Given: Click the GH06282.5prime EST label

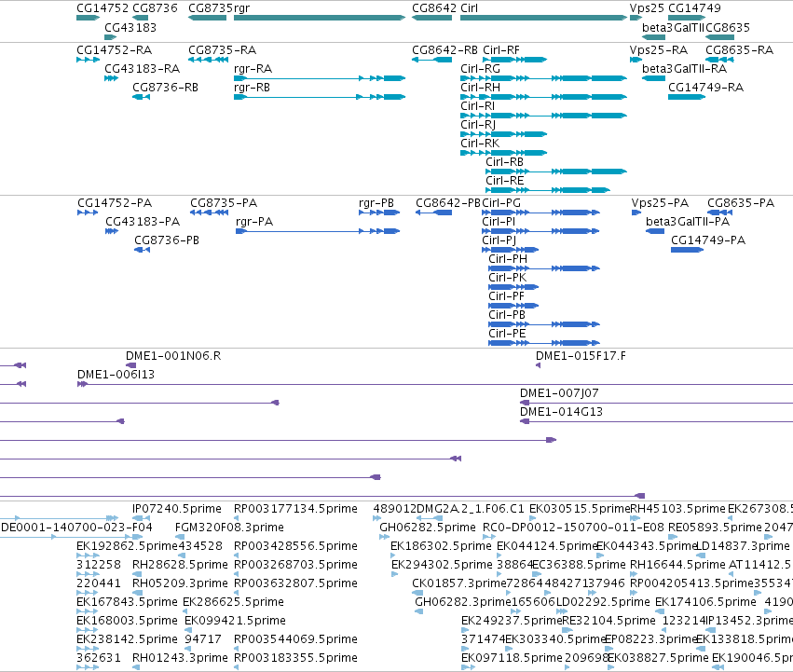Looking at the screenshot, I should tap(428, 528).
